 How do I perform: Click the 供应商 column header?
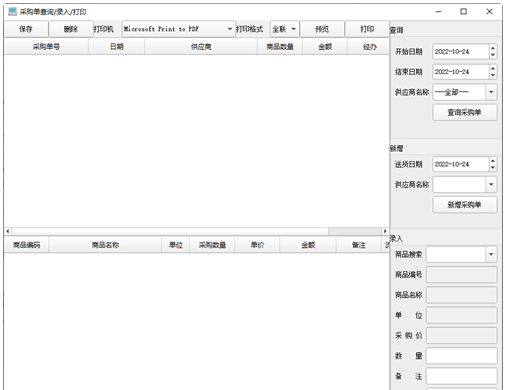coord(201,47)
